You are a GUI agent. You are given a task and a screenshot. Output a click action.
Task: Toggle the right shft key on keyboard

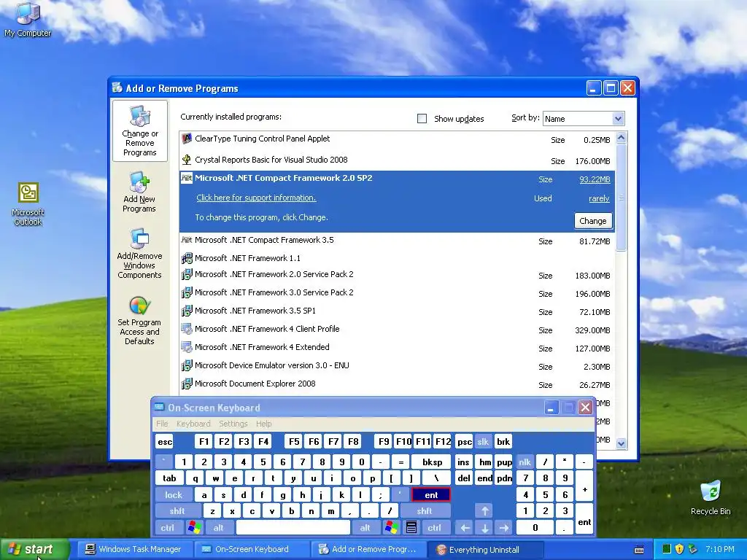tap(425, 511)
